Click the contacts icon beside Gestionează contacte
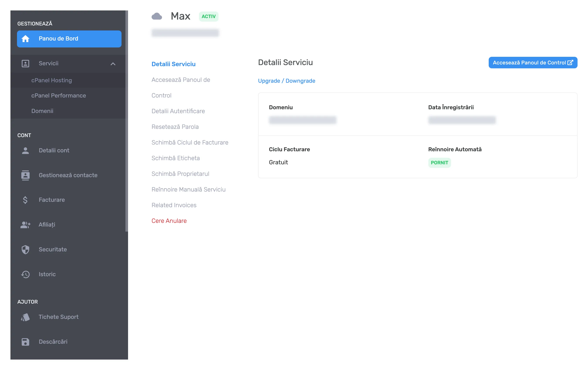 (25, 175)
